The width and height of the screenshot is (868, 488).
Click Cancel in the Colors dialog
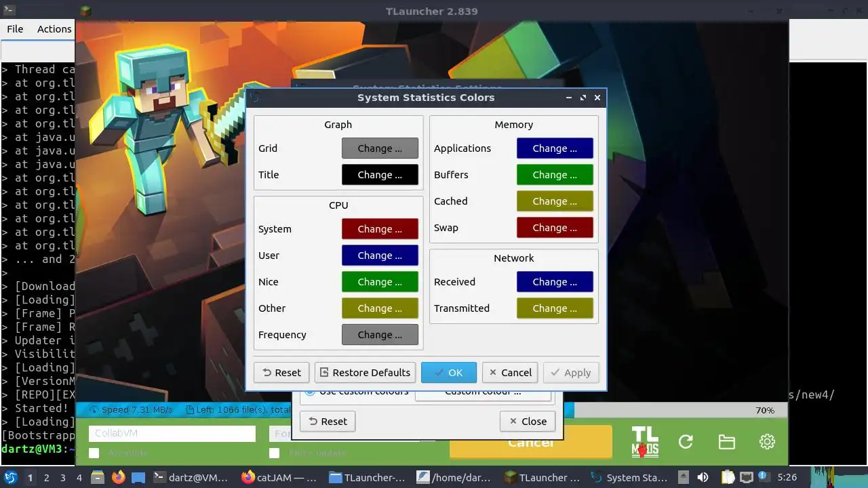click(510, 373)
